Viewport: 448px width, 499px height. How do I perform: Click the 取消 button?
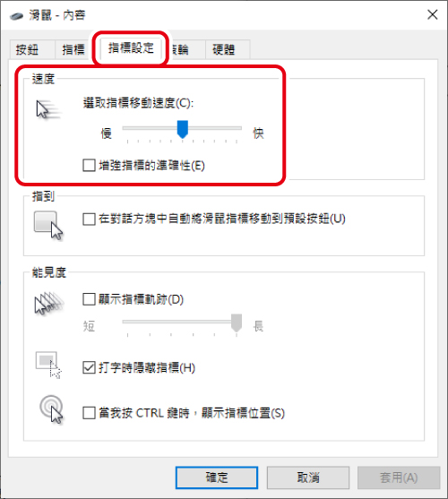308,477
